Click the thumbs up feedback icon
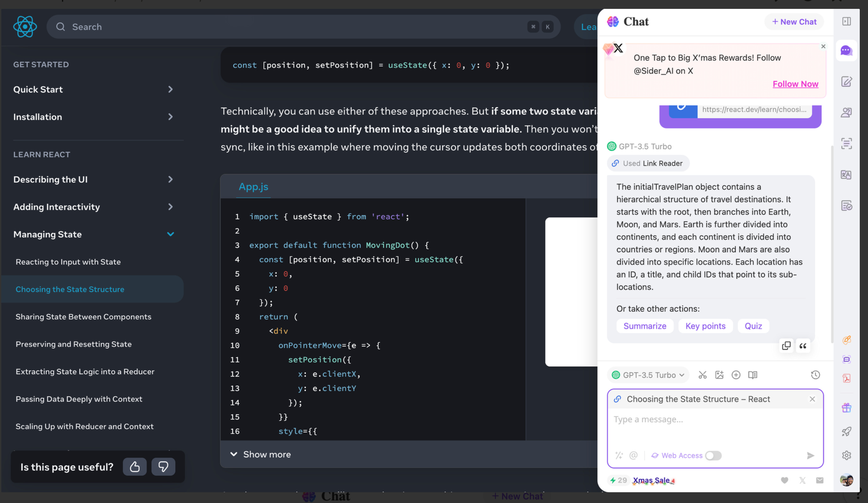The width and height of the screenshot is (868, 503). 135,467
